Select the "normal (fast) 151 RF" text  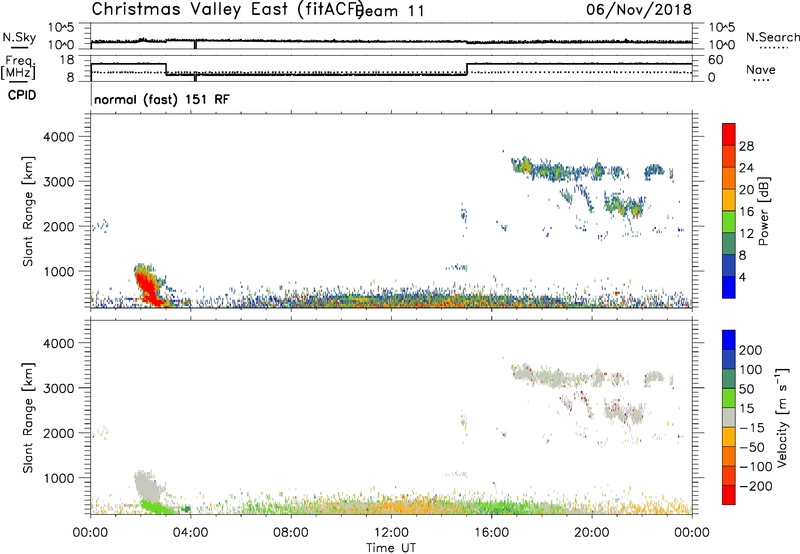coord(162,99)
